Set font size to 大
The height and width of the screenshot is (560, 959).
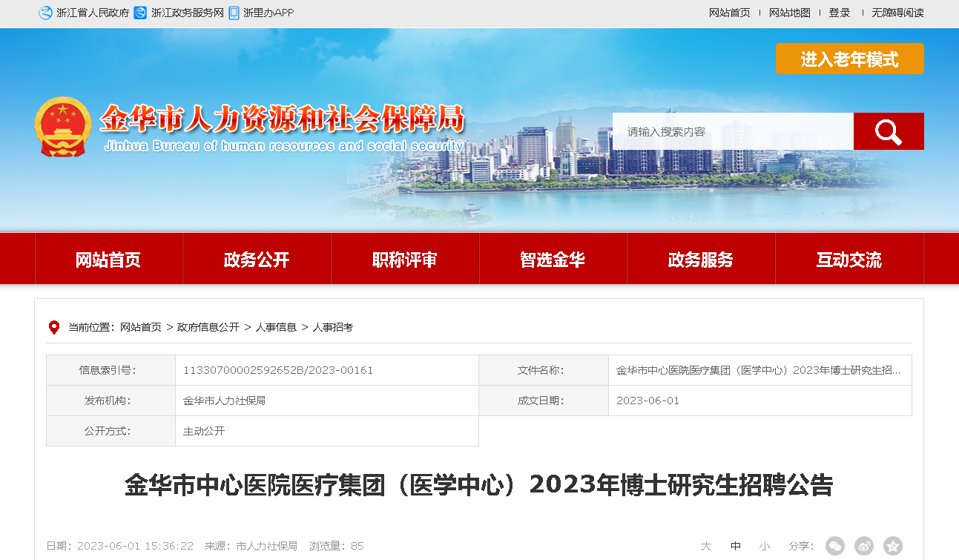click(706, 546)
